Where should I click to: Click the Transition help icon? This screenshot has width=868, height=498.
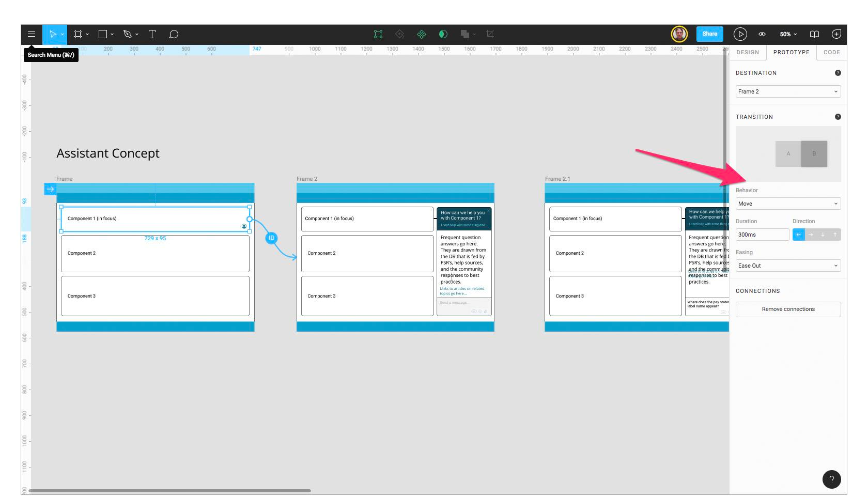coord(838,117)
